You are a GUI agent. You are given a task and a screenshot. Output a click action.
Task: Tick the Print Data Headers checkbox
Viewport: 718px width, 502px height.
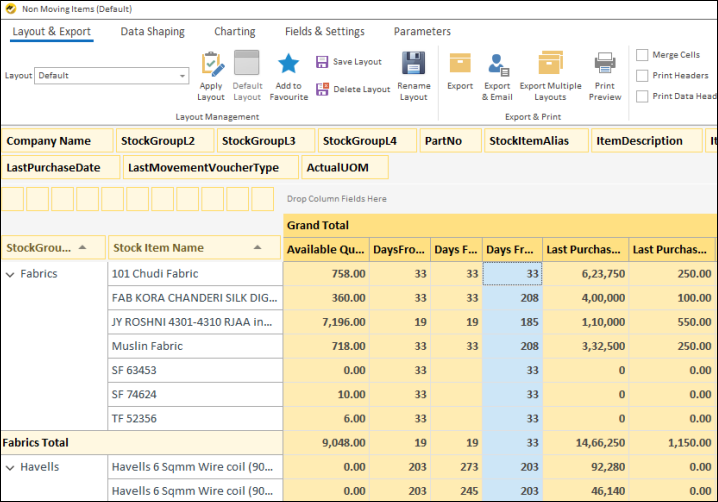pos(642,97)
